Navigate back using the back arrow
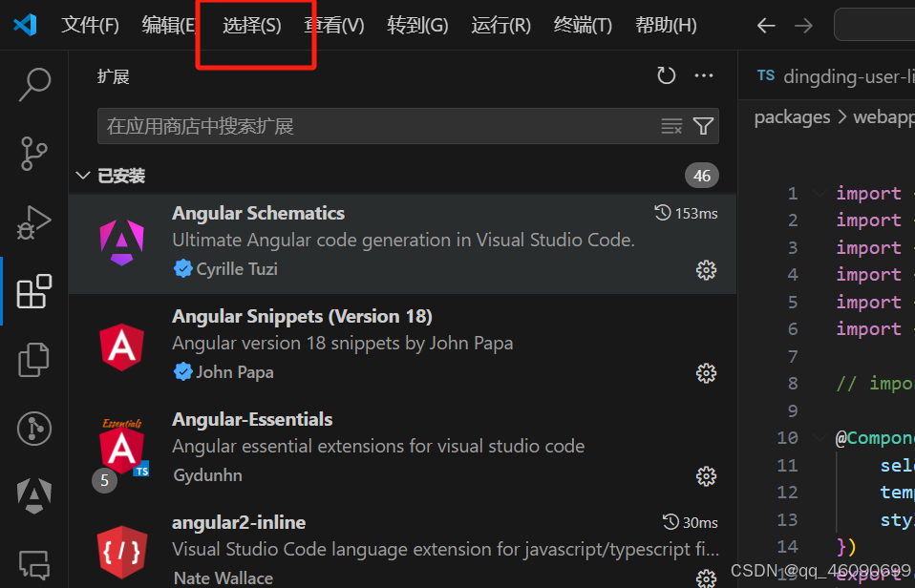Screen dimensions: 915x588 tap(765, 26)
